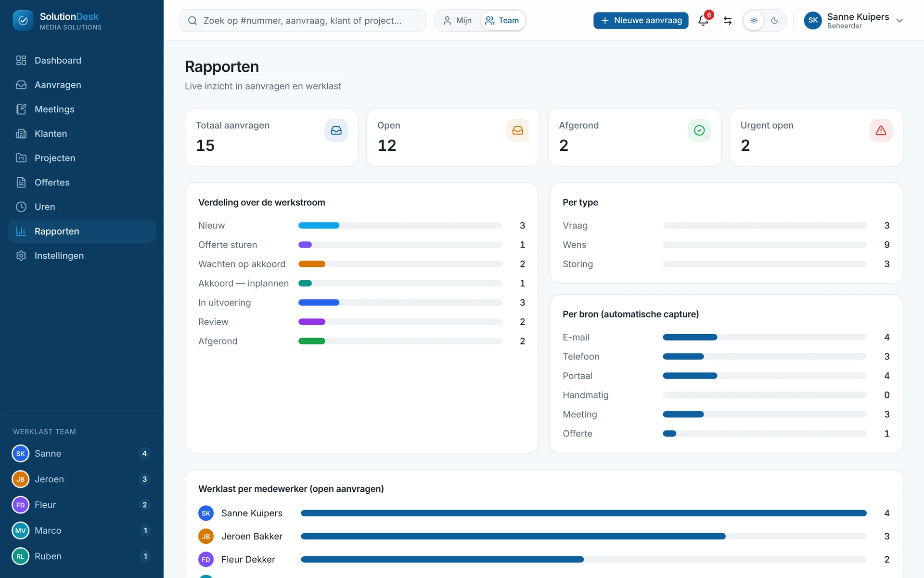Click the Nieuw workflow progress bar
The height and width of the screenshot is (578, 924).
pyautogui.click(x=400, y=225)
